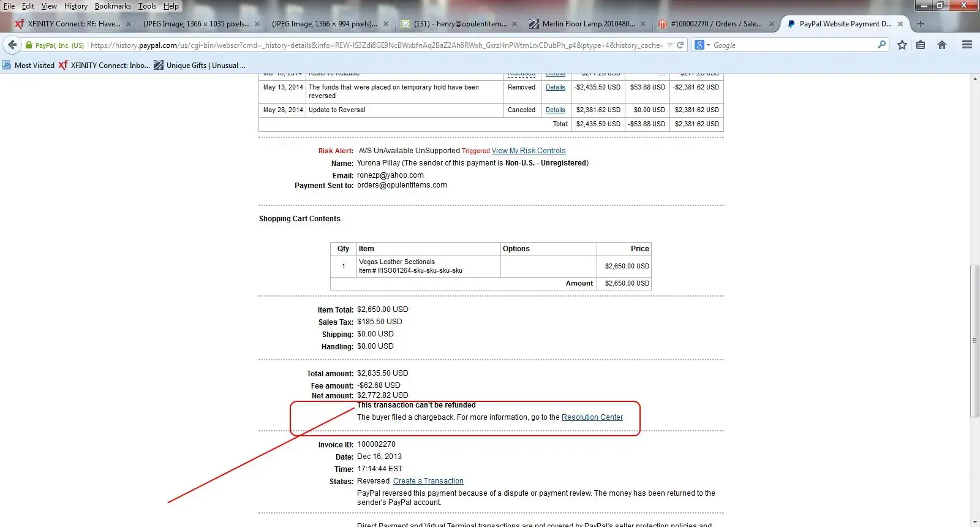Image resolution: width=980 pixels, height=527 pixels.
Task: Click the Create a Transaction link
Action: click(x=428, y=481)
